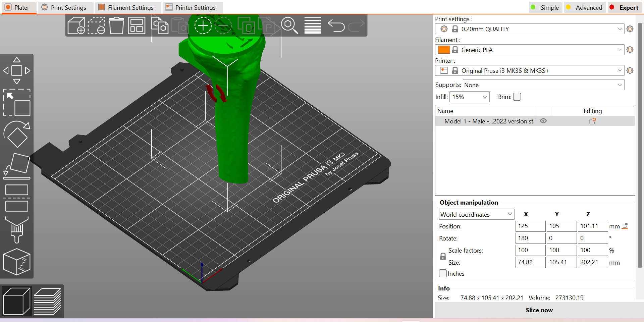
Task: Select the Cut tool in left toolbar
Action: pyautogui.click(x=16, y=198)
